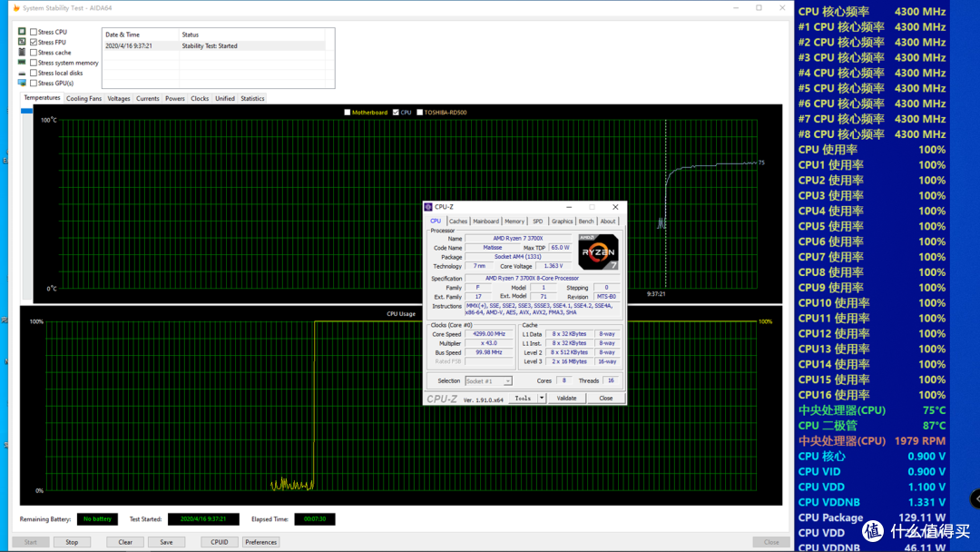980x552 pixels.
Task: Expand the CPU-Z Tools dropdown arrow
Action: pyautogui.click(x=542, y=399)
